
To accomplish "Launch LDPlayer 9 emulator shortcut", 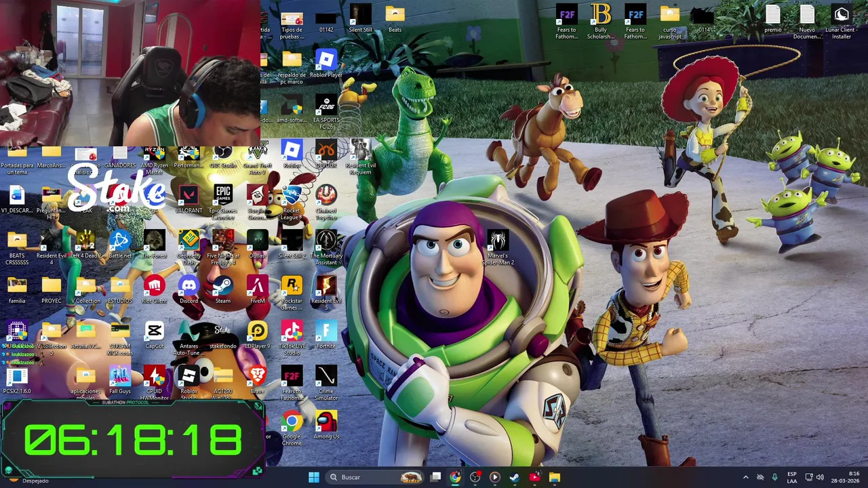I will point(258,335).
